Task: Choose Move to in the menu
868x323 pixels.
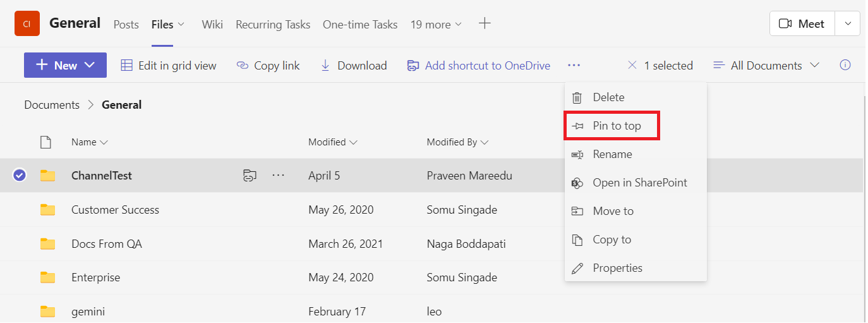Action: (x=636, y=211)
